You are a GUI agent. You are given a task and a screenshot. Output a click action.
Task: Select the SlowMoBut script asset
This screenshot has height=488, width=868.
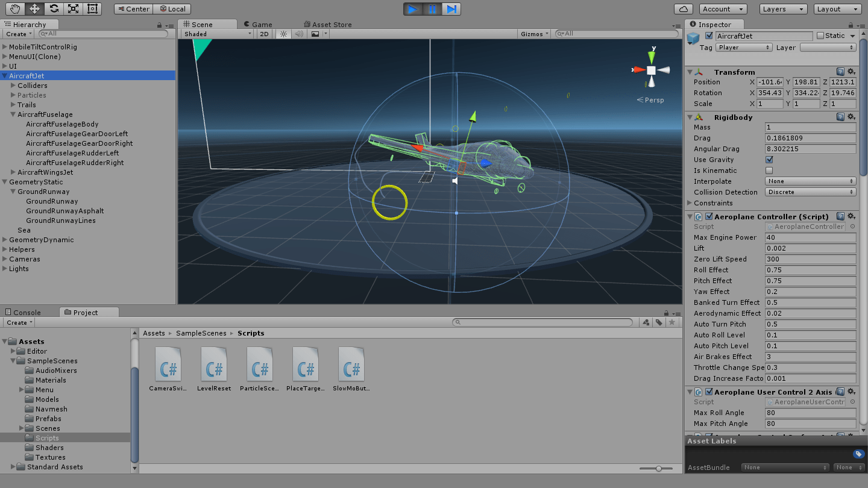click(353, 364)
